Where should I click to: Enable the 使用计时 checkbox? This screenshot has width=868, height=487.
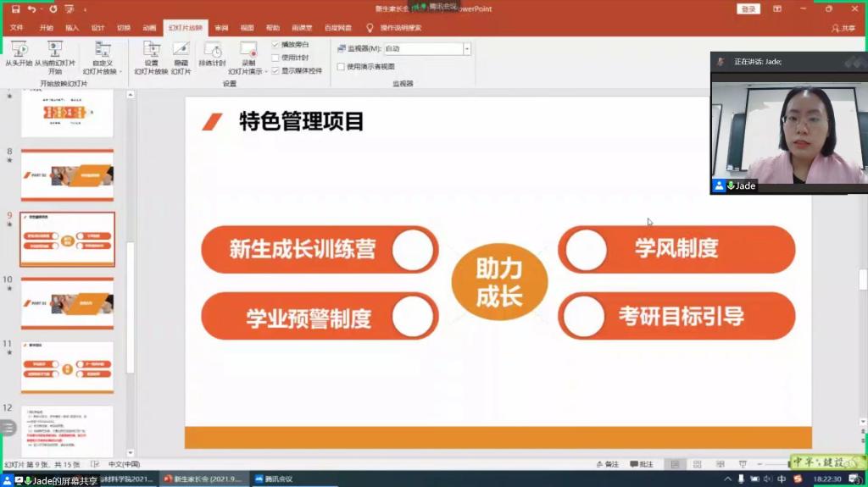[275, 58]
